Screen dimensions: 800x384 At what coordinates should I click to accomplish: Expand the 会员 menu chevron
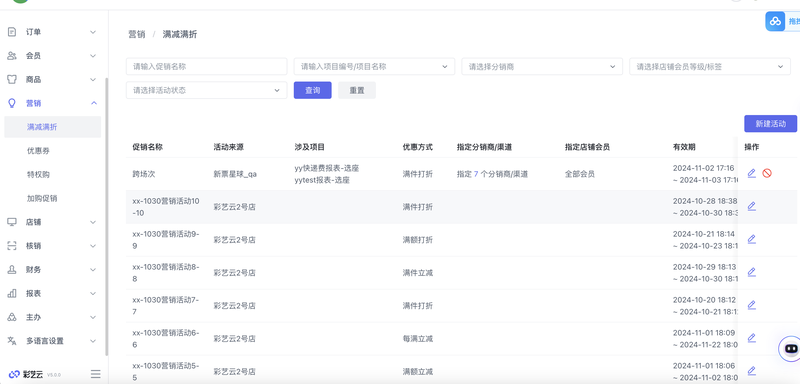point(93,56)
